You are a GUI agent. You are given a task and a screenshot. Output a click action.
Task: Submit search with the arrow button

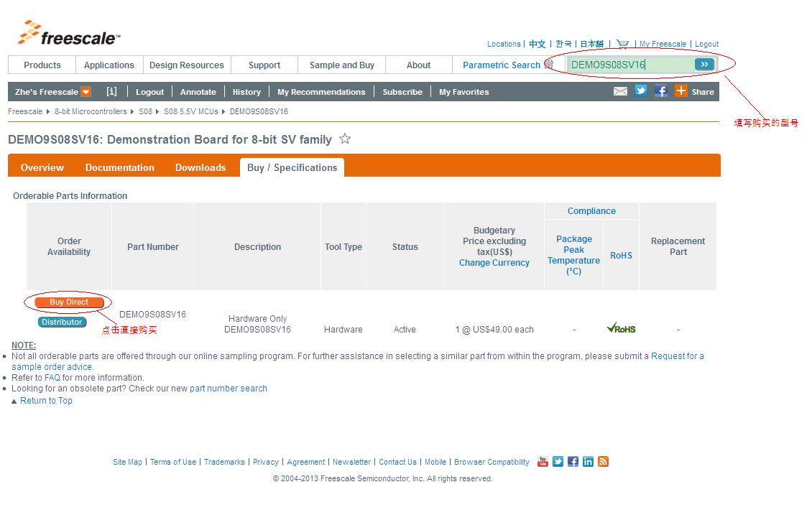coord(704,64)
